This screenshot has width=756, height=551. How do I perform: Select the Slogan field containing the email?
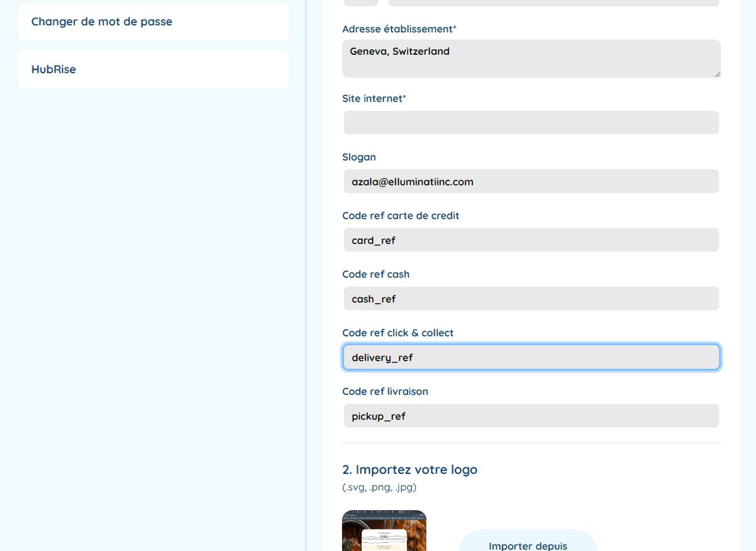531,182
